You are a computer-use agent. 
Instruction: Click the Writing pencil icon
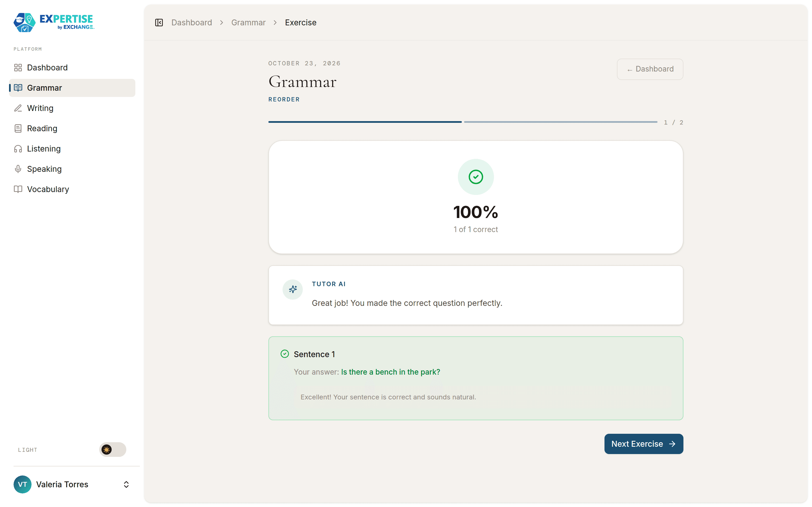pyautogui.click(x=18, y=108)
